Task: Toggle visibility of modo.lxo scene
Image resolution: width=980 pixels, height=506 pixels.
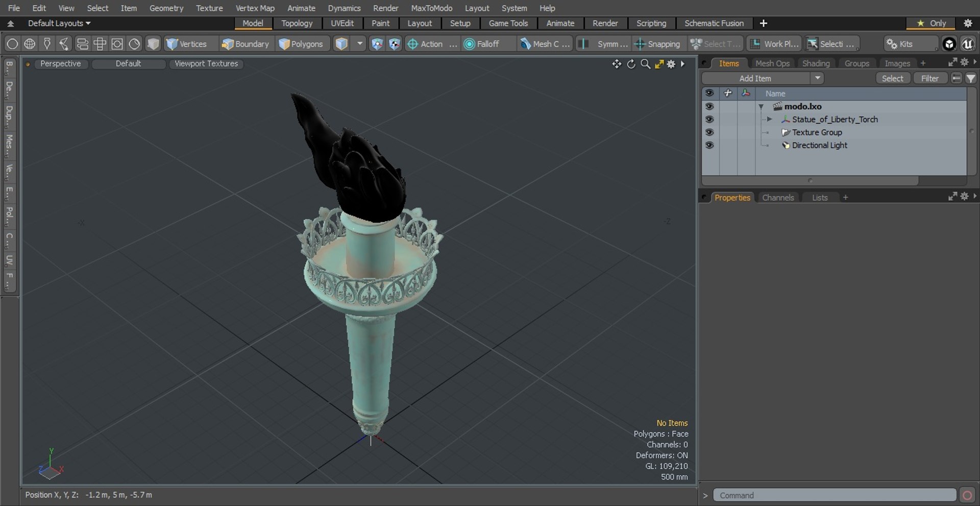Action: [709, 106]
